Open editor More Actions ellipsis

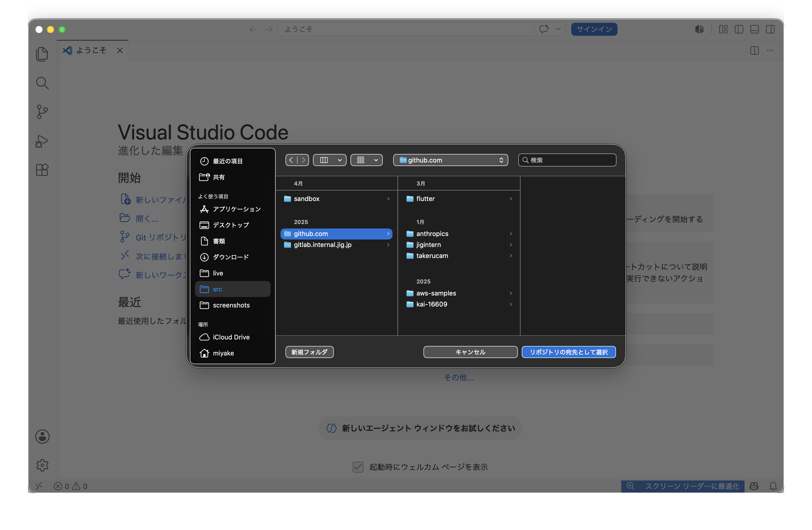click(770, 50)
